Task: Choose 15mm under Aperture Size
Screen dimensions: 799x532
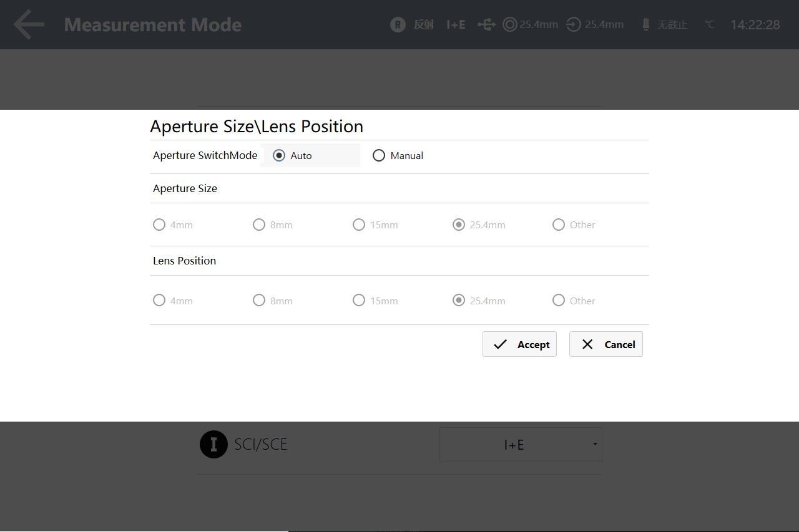Action: pyautogui.click(x=359, y=225)
